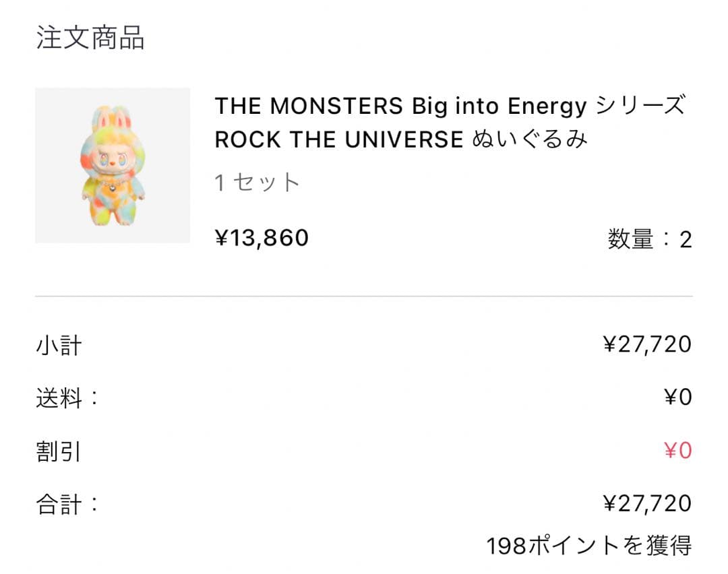The width and height of the screenshot is (728, 574).
Task: Open THE MONSTERS Big into Energy title
Action: [x=400, y=106]
